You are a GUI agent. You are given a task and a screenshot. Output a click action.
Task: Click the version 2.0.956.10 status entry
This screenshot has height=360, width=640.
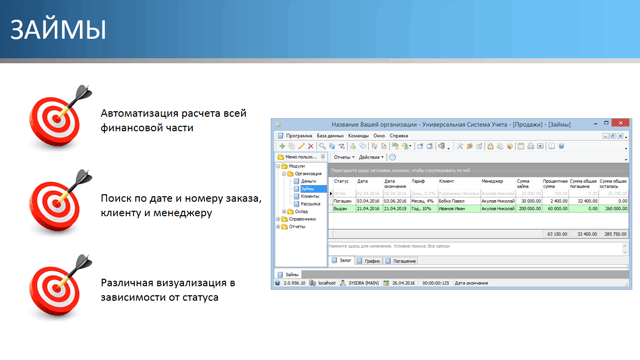[294, 283]
